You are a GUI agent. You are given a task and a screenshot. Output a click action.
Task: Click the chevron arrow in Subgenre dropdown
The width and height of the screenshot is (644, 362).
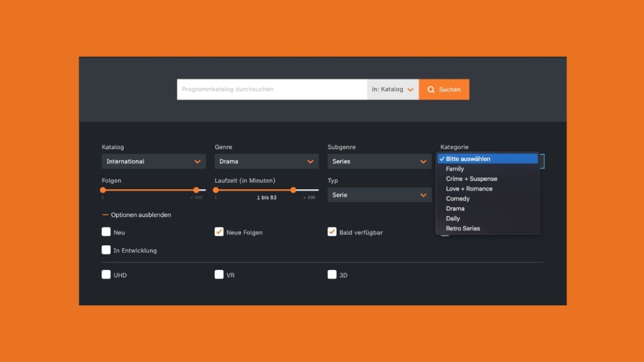click(423, 162)
